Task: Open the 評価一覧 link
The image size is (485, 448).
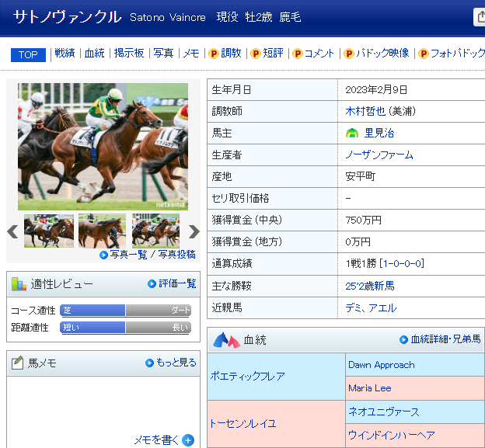Action: [177, 283]
